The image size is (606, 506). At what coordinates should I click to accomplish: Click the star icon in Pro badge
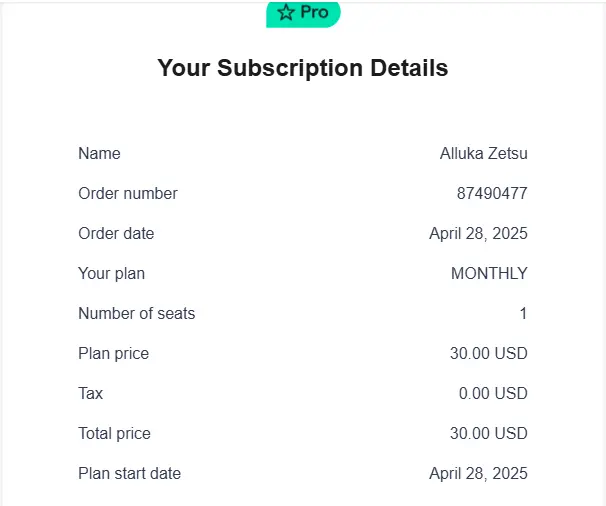286,12
